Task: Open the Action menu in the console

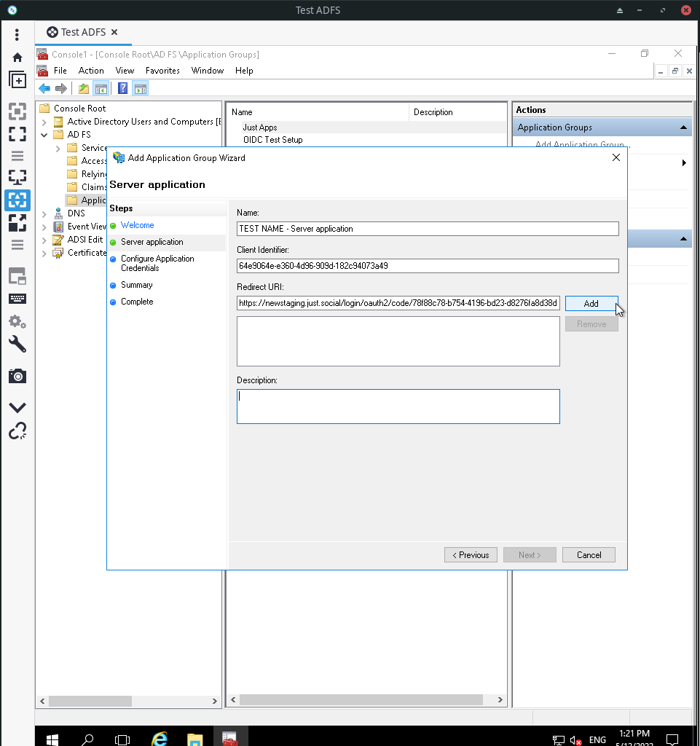Action: point(91,71)
